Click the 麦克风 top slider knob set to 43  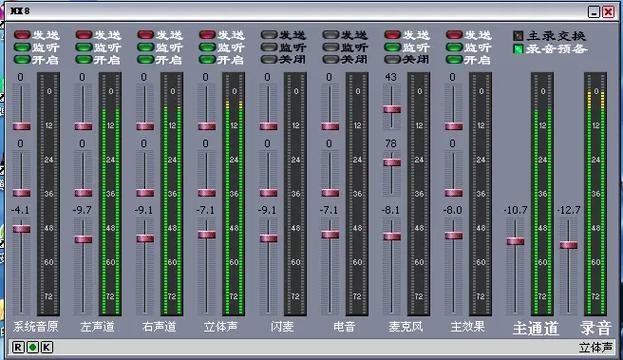[x=392, y=109]
